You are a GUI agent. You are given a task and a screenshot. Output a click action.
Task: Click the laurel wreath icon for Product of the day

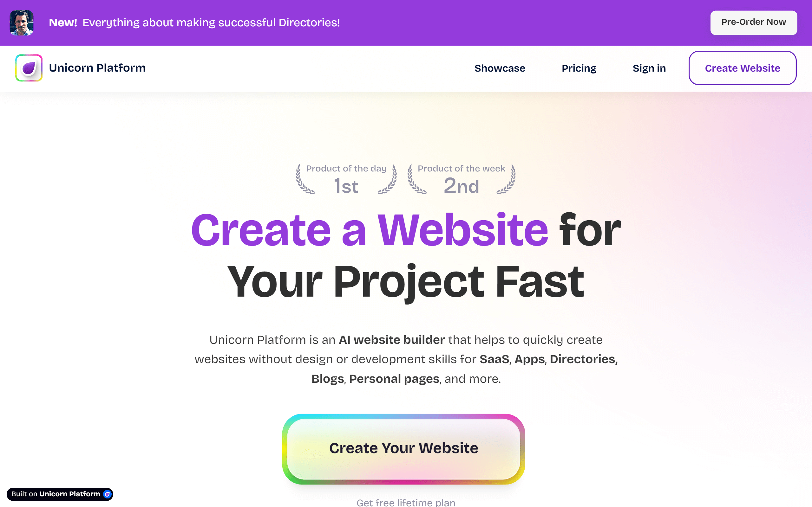pyautogui.click(x=346, y=179)
